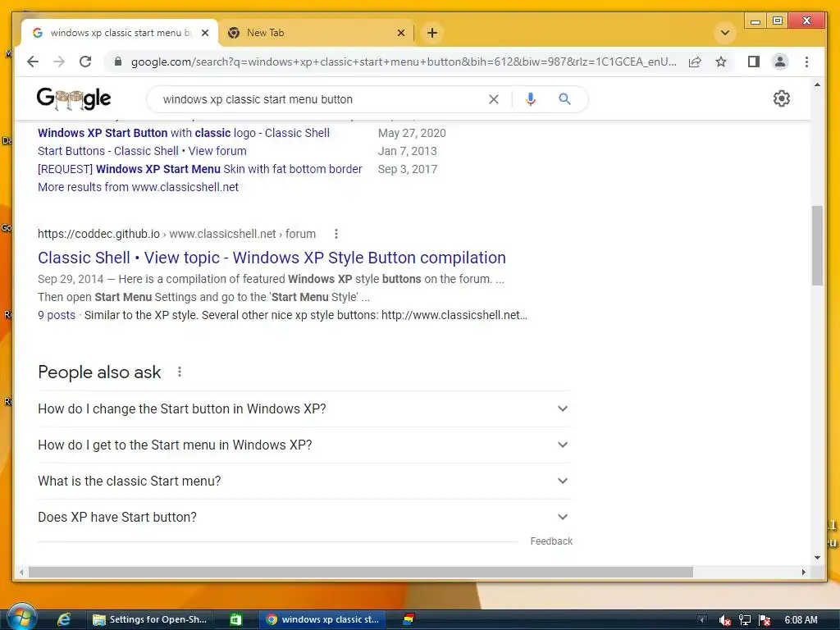The image size is (840, 630).
Task: Close the windows xp classic start tab
Action: [204, 33]
